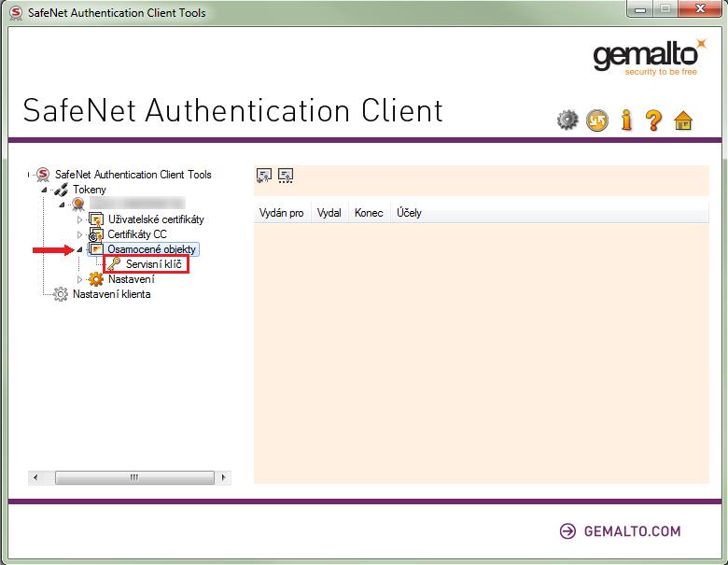Go to the Home house icon
This screenshot has height=565, width=728.
pyautogui.click(x=683, y=120)
